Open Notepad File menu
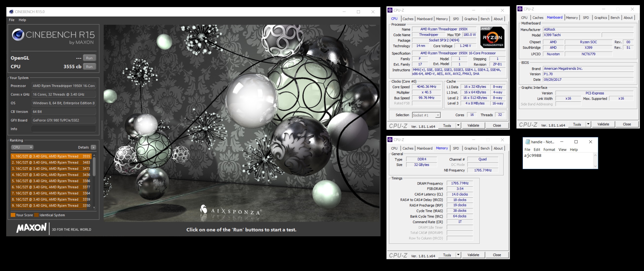This screenshot has height=271, width=644. click(x=527, y=150)
